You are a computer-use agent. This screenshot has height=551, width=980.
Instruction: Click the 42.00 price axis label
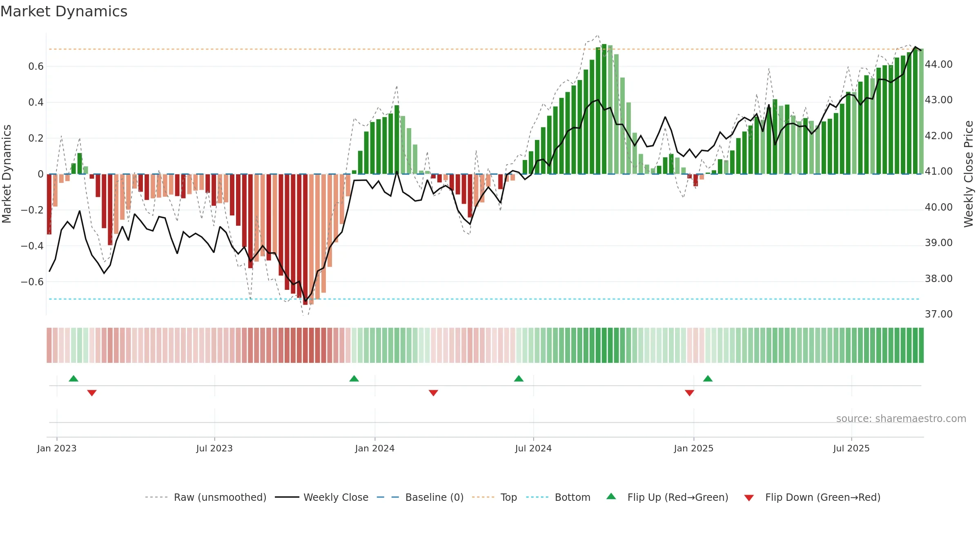click(939, 136)
